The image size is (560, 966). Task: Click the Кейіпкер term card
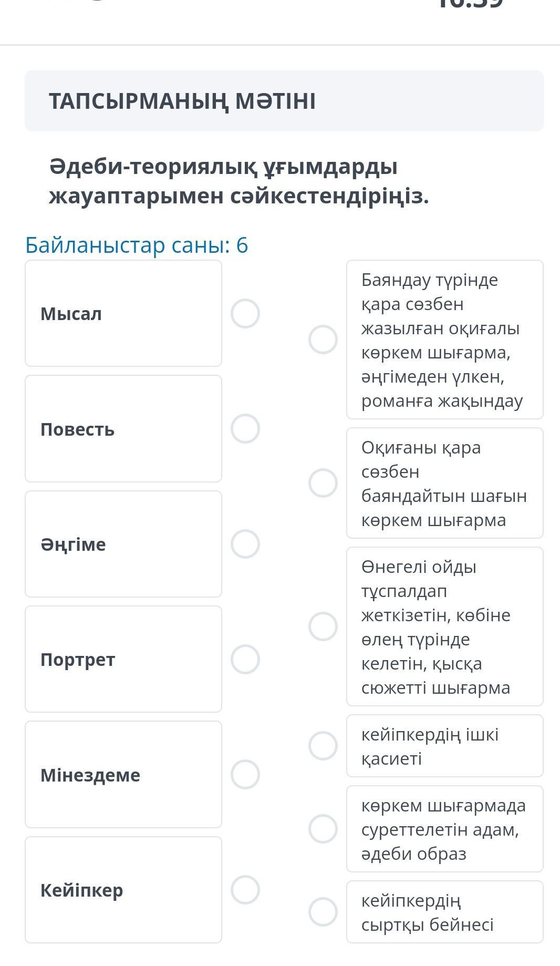coord(123,890)
